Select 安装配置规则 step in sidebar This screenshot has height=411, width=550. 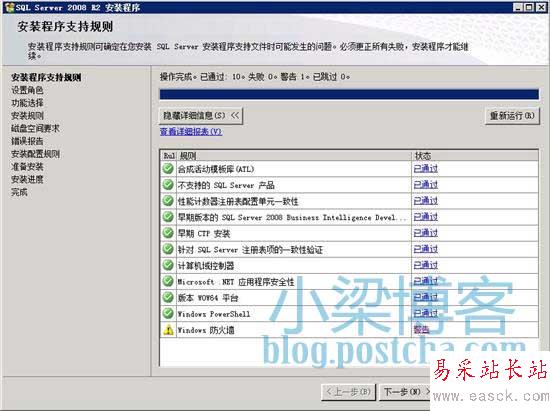(35, 154)
